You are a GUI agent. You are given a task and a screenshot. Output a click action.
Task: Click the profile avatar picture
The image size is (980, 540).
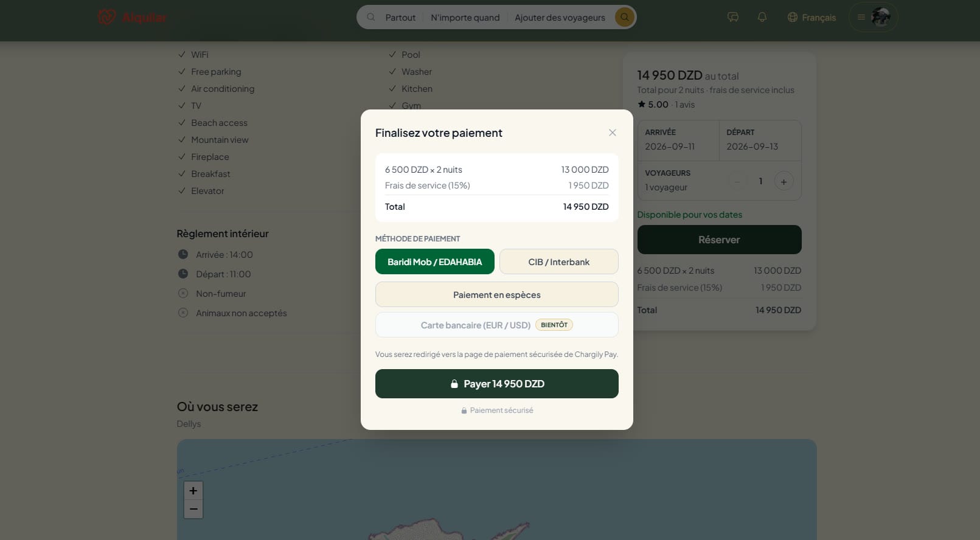881,17
